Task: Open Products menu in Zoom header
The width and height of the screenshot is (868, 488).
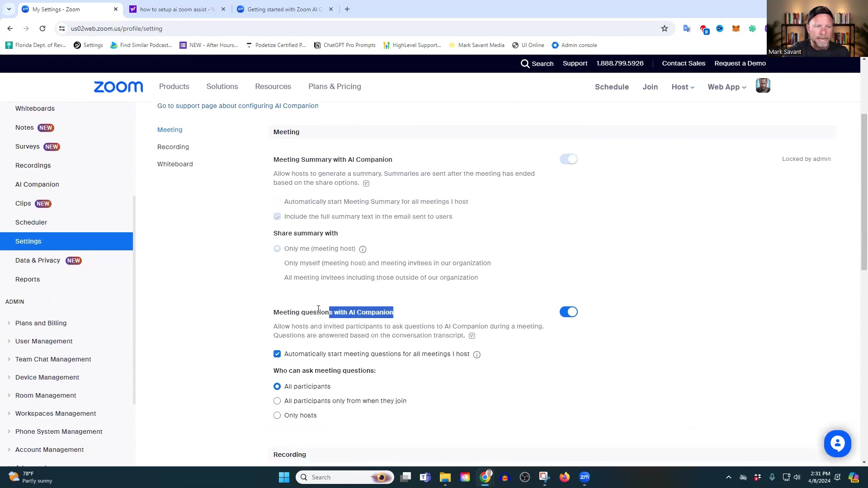Action: click(x=174, y=86)
